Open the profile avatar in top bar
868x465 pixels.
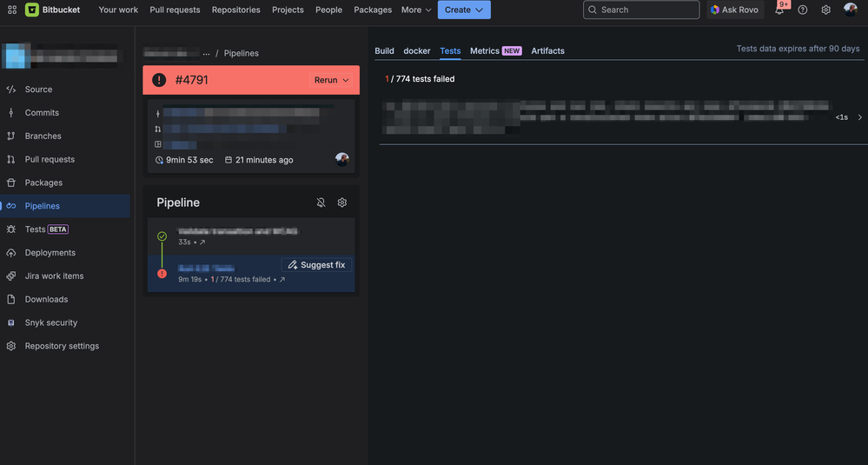[x=851, y=10]
